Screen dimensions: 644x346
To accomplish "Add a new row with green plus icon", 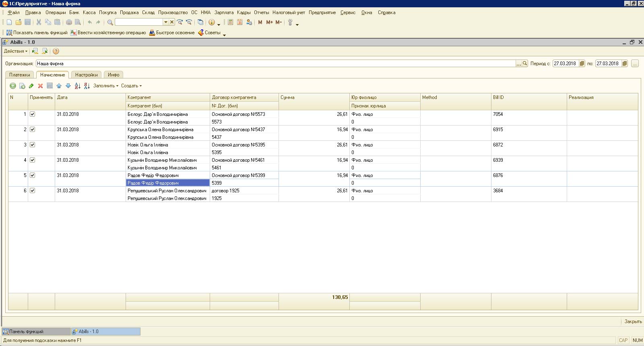I will click(x=13, y=86).
